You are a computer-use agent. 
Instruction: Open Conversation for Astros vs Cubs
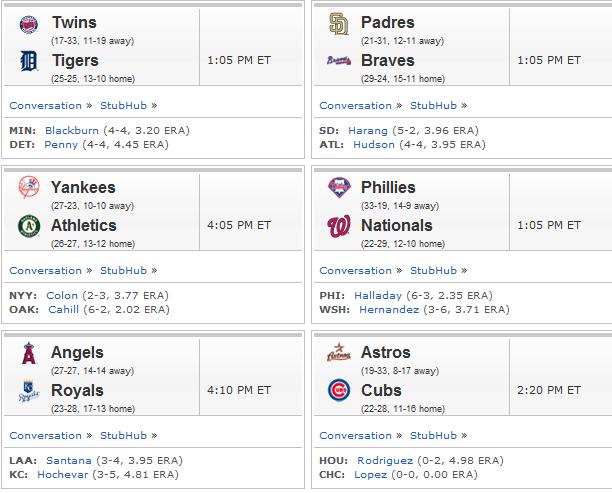(x=356, y=436)
